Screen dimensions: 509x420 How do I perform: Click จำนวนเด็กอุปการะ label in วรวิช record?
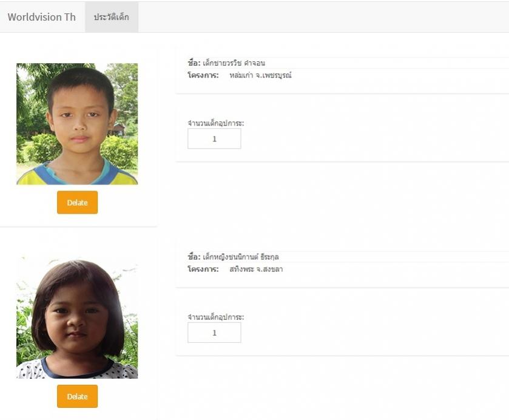coord(216,123)
